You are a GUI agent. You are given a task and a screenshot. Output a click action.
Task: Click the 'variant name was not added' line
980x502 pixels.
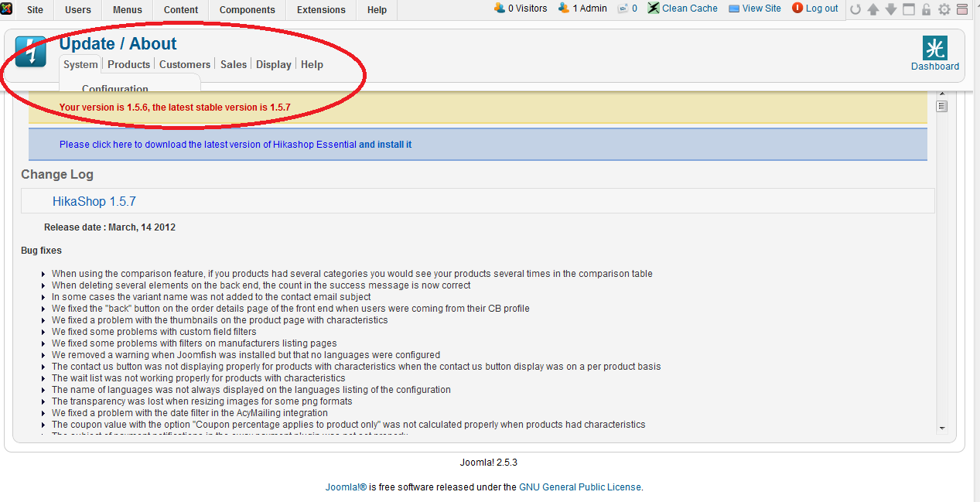pos(211,297)
